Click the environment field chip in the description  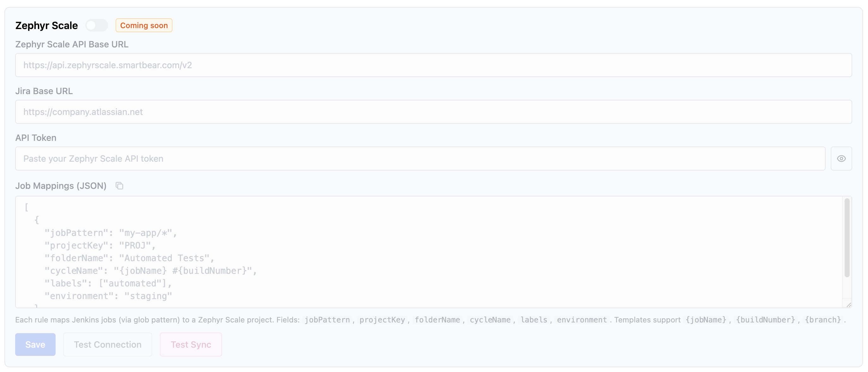[x=581, y=320]
